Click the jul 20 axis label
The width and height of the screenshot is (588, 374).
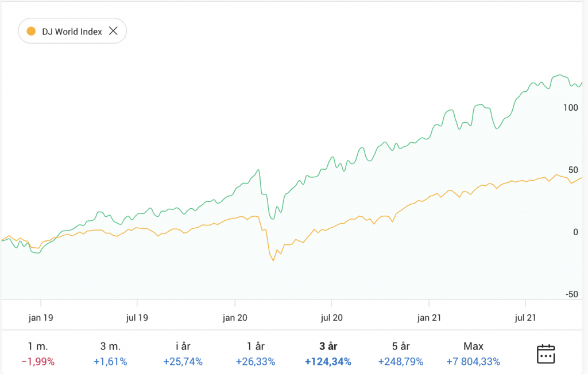pyautogui.click(x=331, y=317)
